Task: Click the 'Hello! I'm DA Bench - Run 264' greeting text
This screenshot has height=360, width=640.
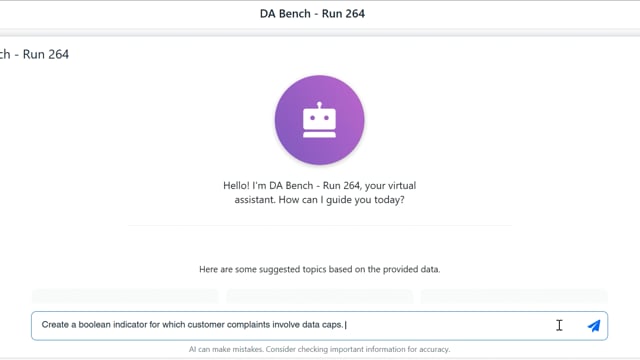Action: (320, 192)
